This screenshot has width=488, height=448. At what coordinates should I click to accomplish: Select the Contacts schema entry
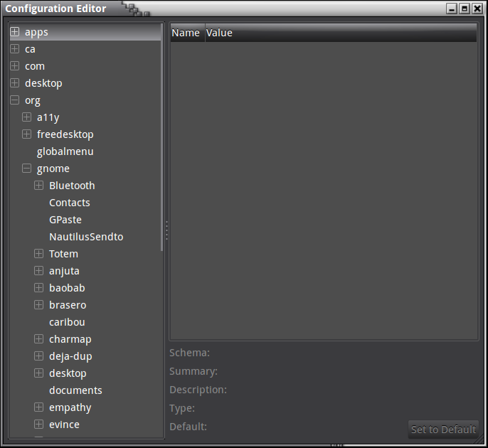69,203
